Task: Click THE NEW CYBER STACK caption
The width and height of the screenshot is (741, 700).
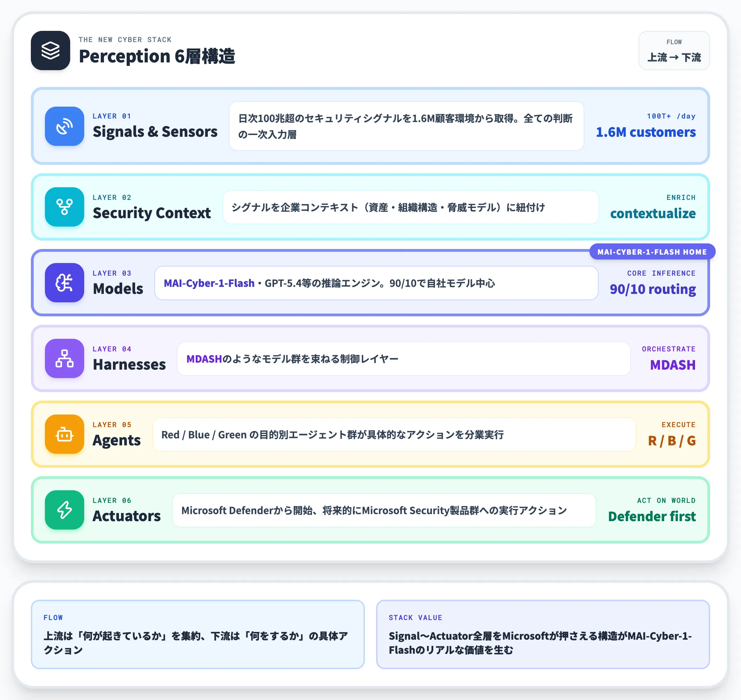Action: point(125,40)
